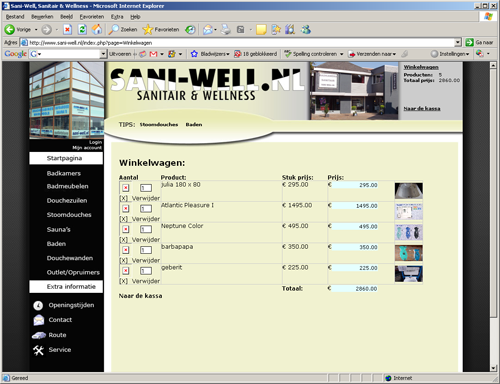Expand the Google search box dropdown
Screen dimensions: 500x384
pos(103,54)
